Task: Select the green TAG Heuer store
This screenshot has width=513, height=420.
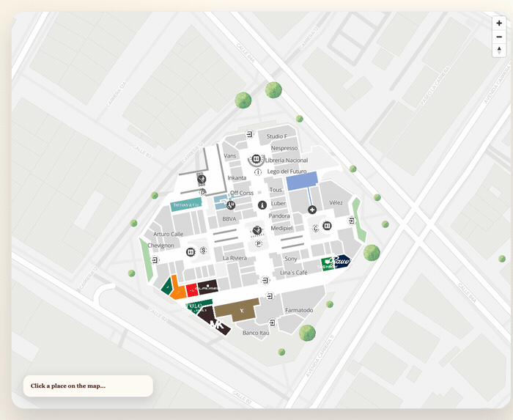Action: coord(328,264)
